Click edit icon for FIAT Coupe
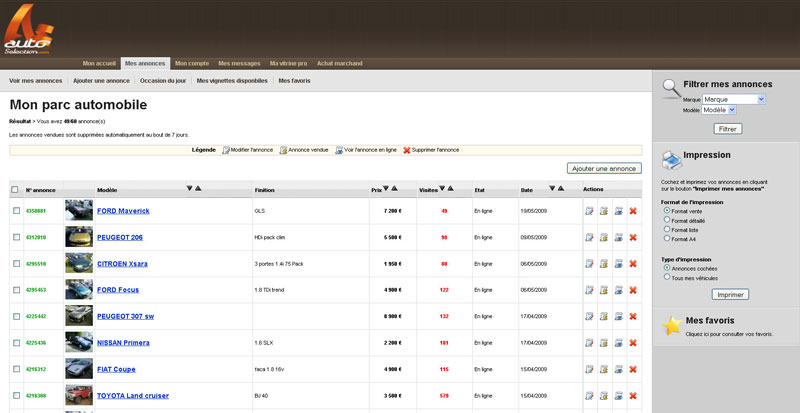The image size is (800, 413). click(x=590, y=369)
